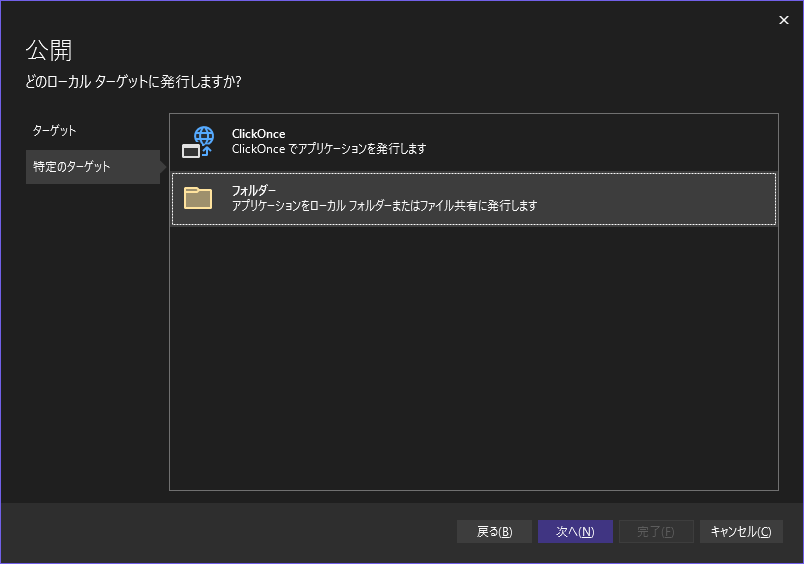The image size is (804, 564).
Task: Click the disabled 完了(F) button
Action: 656,532
